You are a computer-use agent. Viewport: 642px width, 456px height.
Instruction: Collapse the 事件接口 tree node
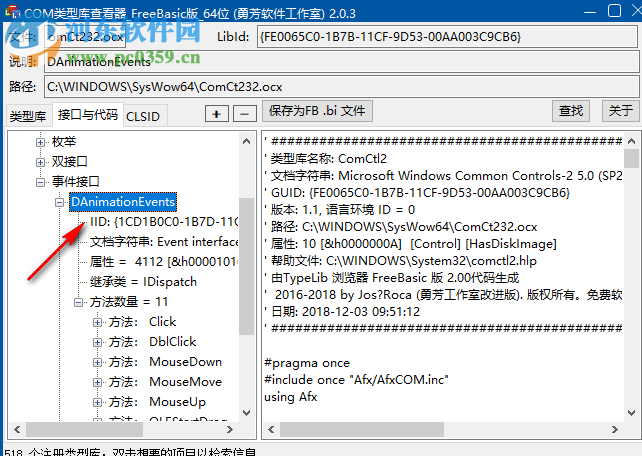coord(40,182)
